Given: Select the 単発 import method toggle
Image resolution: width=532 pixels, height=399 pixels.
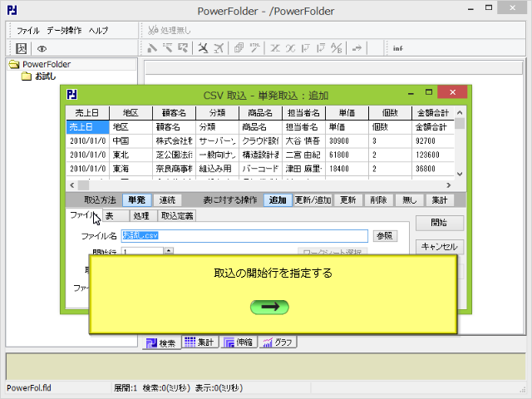Looking at the screenshot, I should [x=136, y=199].
